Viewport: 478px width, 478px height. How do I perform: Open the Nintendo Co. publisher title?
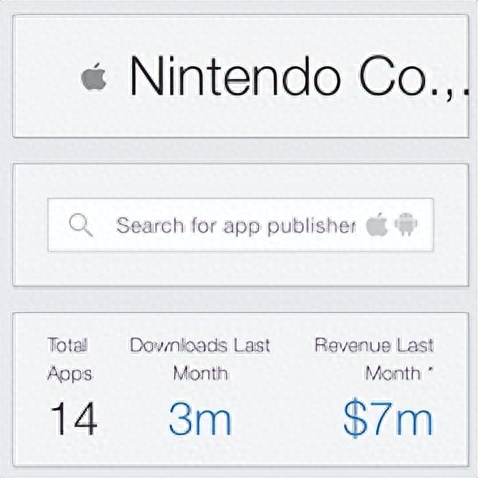click(299, 77)
